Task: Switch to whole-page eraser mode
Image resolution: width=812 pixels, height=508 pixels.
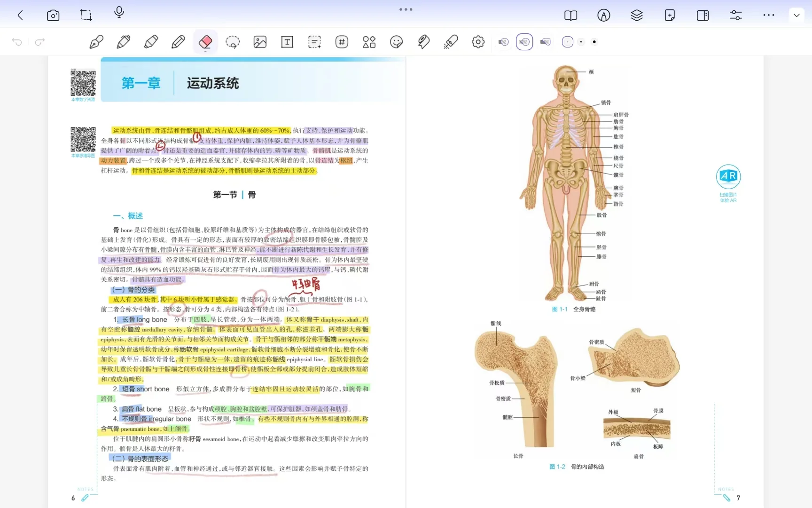Action: 545,42
